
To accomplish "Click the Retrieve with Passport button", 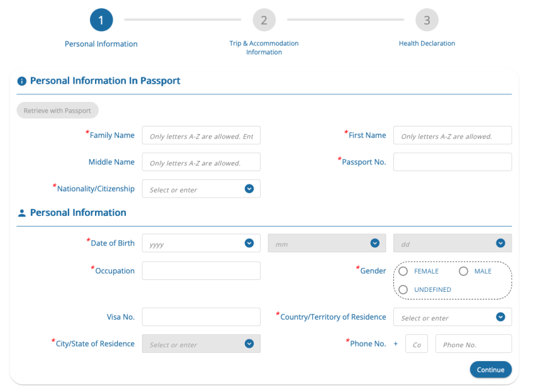I will coord(58,111).
